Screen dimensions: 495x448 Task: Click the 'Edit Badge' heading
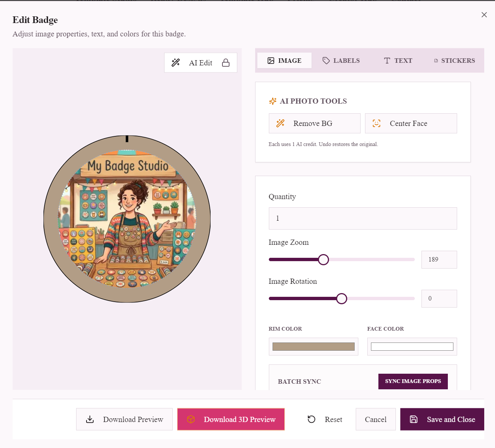[x=35, y=20]
